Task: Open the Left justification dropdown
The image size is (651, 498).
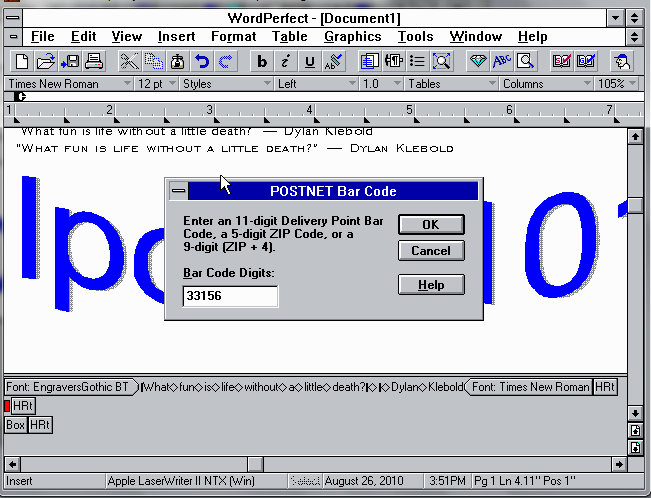Action: [316, 84]
